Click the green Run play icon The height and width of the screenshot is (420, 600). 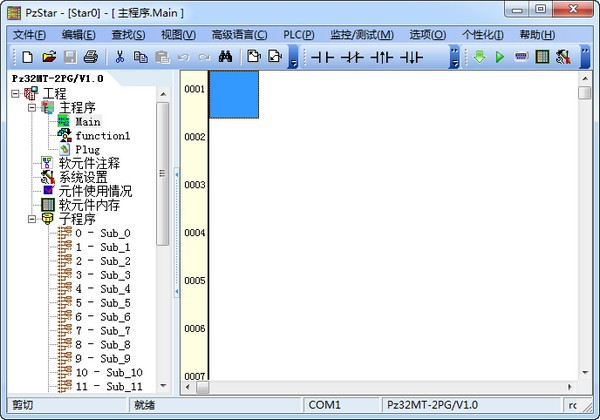tap(499, 57)
